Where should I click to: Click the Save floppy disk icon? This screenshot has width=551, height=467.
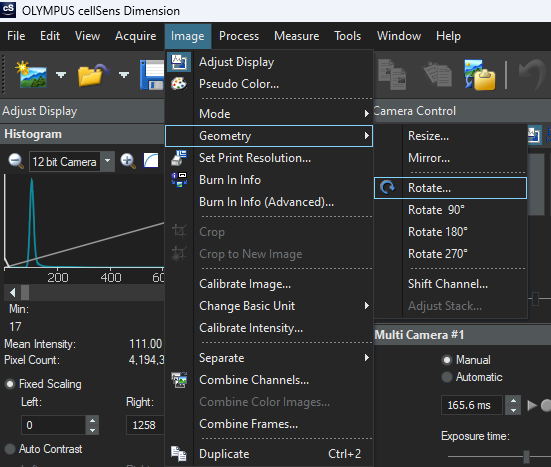coord(152,75)
